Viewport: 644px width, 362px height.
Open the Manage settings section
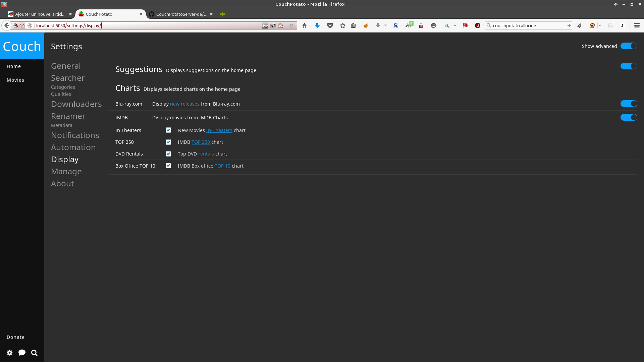point(66,172)
